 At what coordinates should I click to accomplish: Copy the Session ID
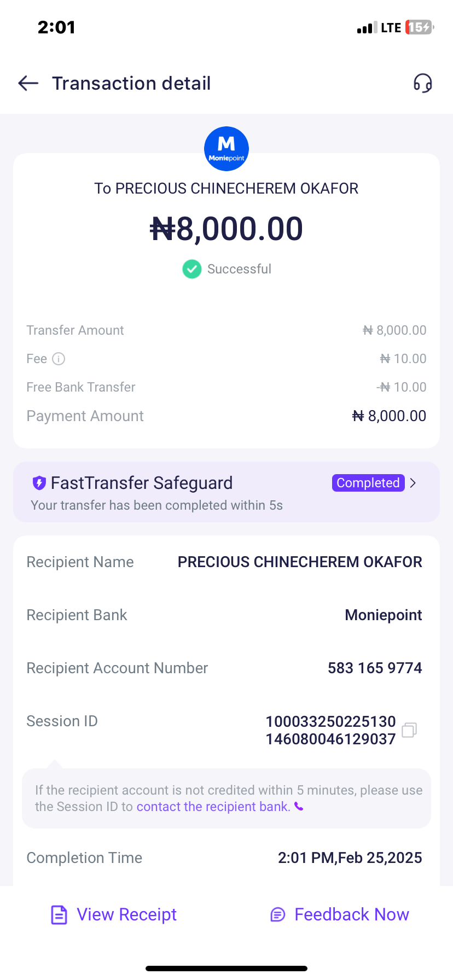pos(409,730)
